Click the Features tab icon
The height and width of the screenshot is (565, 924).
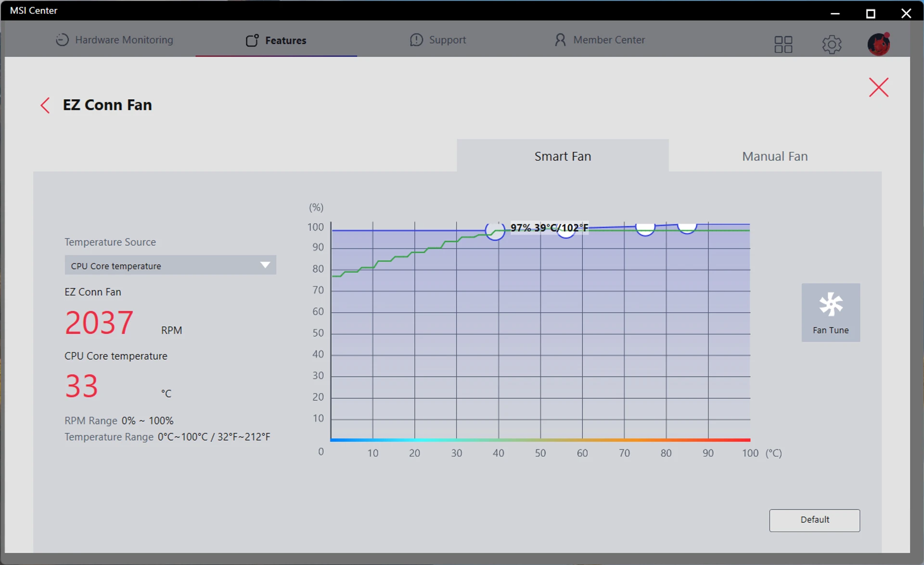pyautogui.click(x=252, y=40)
